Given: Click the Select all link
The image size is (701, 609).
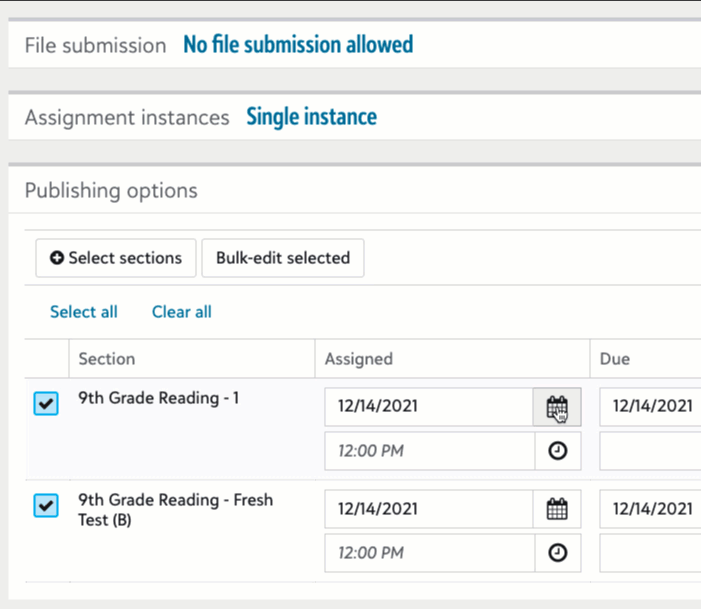Looking at the screenshot, I should point(84,312).
